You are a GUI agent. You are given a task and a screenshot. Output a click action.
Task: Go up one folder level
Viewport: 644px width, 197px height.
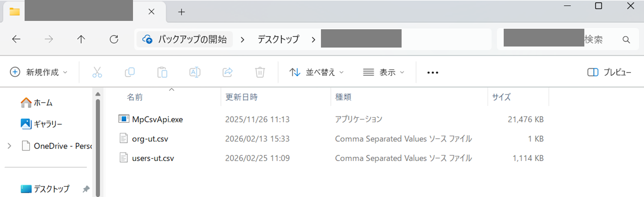(81, 39)
